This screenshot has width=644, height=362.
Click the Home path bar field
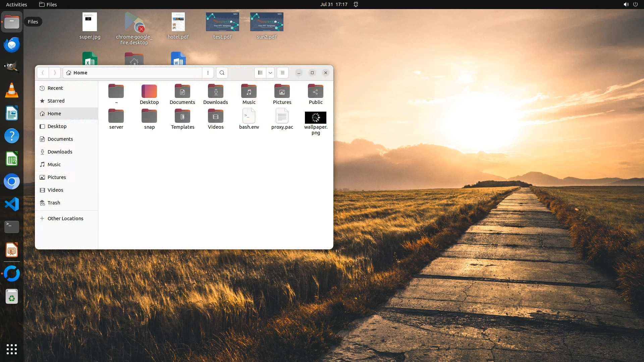pos(132,73)
